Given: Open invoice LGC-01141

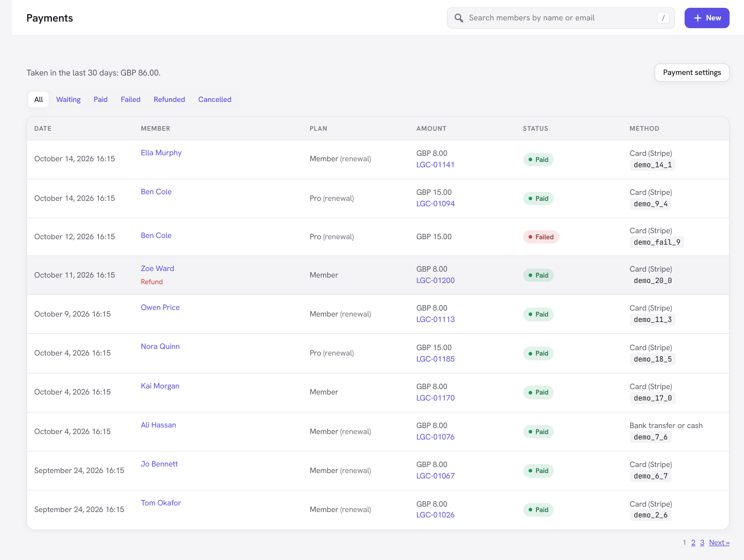Looking at the screenshot, I should (x=435, y=165).
